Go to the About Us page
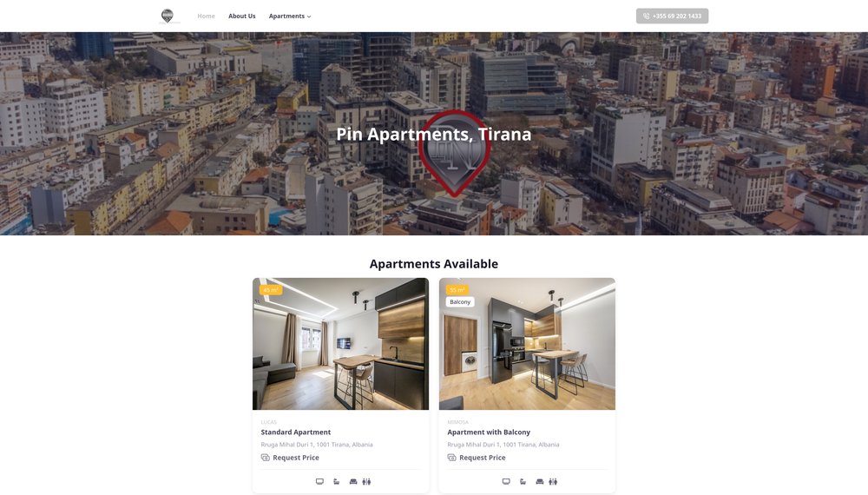868x495 pixels. pos(242,16)
